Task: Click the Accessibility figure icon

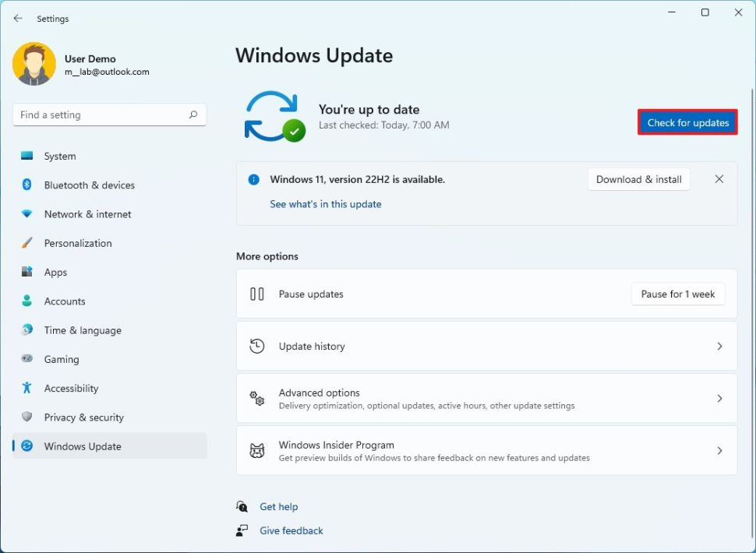Action: (x=27, y=388)
